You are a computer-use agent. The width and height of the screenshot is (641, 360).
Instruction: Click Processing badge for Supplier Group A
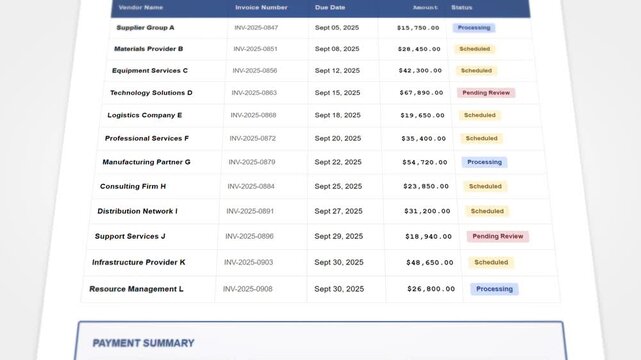[x=474, y=28]
